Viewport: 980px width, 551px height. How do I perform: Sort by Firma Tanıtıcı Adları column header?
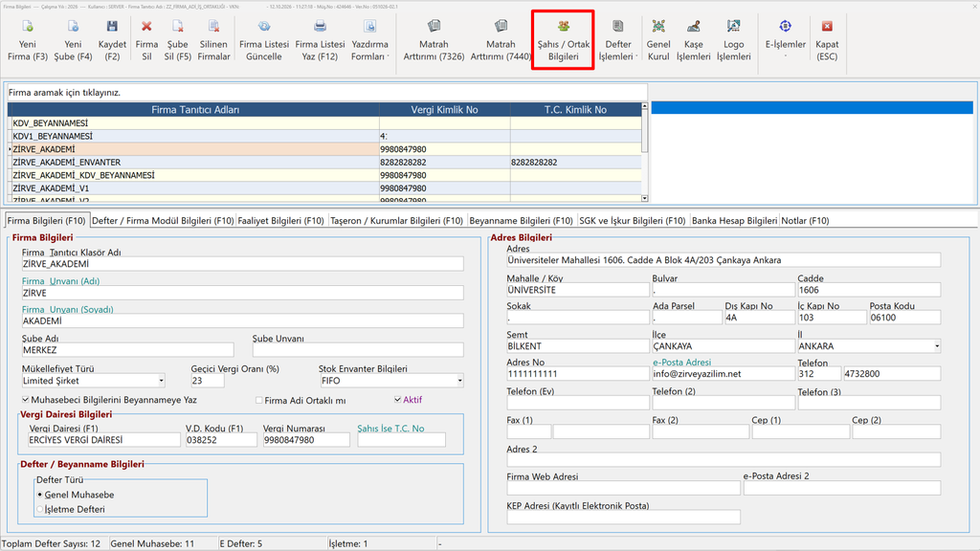point(195,110)
